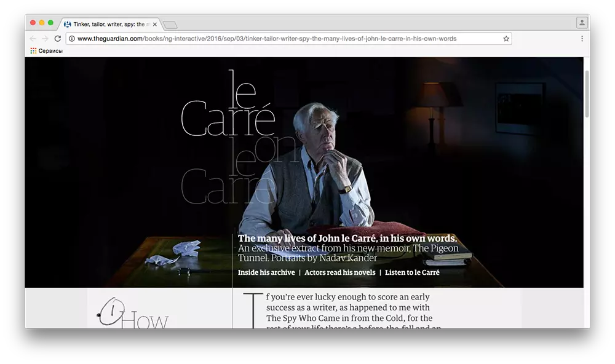The image size is (615, 364).
Task: Click the browser back arrow
Action: click(33, 39)
